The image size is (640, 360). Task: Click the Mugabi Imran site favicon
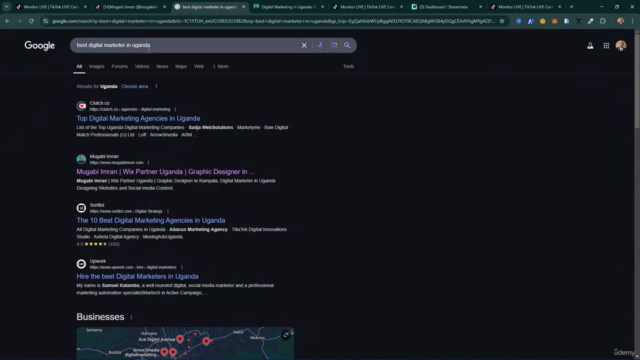[x=81, y=159]
